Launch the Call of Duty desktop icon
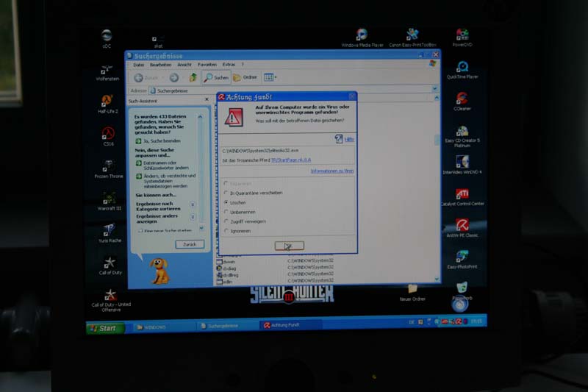This screenshot has height=392, width=588. tap(110, 266)
